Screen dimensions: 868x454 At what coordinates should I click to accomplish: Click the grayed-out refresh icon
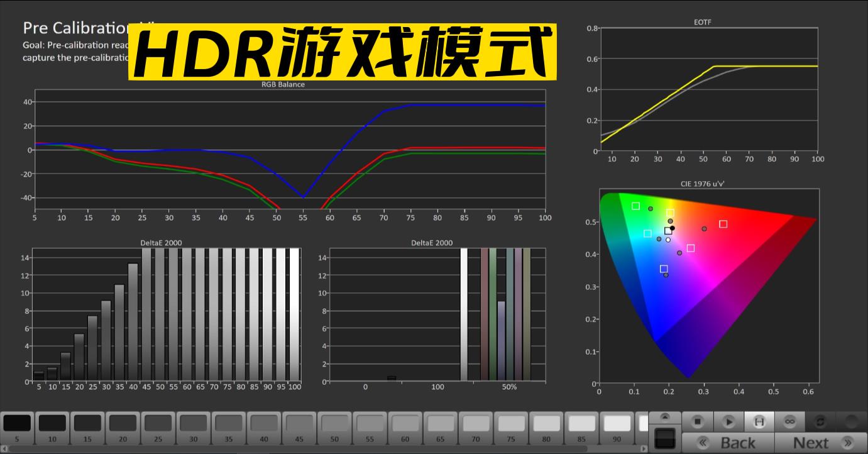(x=821, y=422)
